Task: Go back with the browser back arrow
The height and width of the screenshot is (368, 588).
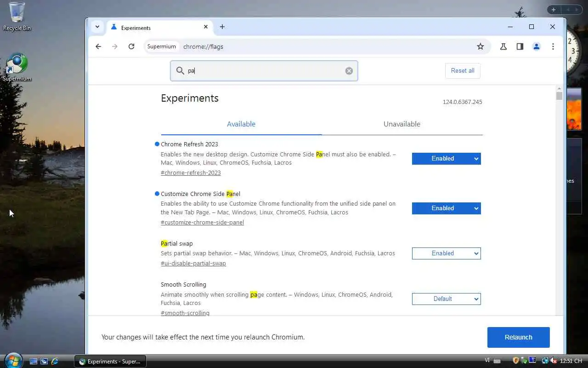Action: (98, 46)
